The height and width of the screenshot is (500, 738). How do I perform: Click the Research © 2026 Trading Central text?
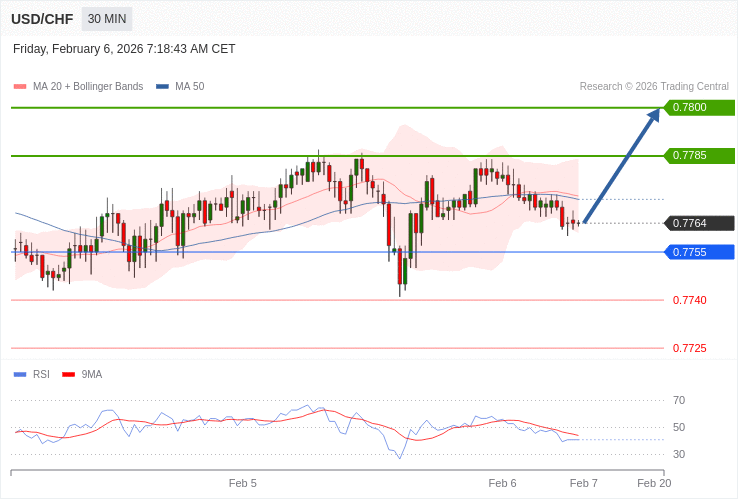(x=654, y=87)
